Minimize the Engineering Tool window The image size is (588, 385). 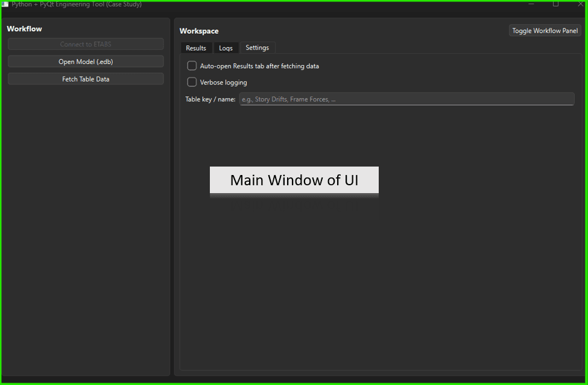[x=531, y=4]
